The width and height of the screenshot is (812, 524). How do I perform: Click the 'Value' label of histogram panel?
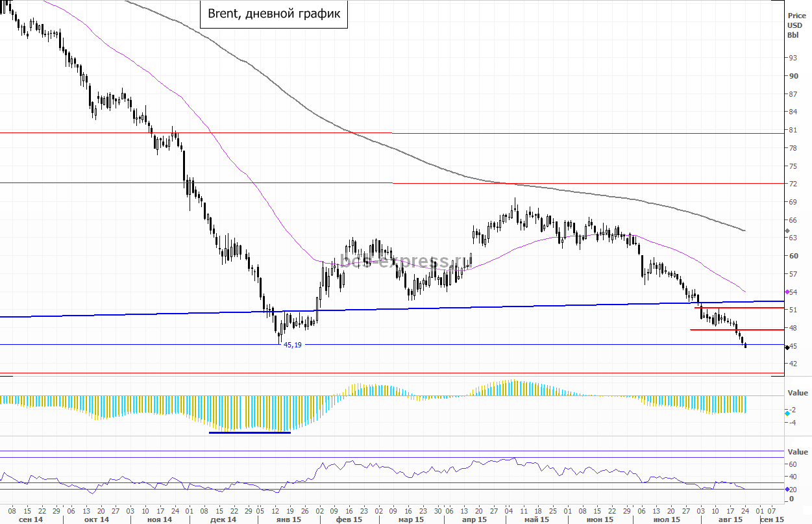(x=797, y=393)
